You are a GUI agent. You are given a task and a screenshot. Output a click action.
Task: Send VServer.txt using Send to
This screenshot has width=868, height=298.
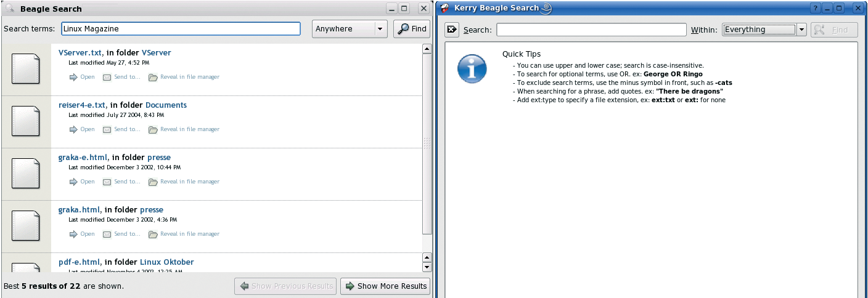coord(121,77)
